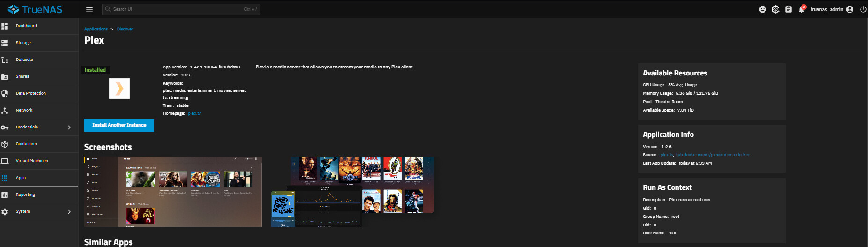Click the Credentials key icon
This screenshot has width=868, height=247.
point(5,127)
